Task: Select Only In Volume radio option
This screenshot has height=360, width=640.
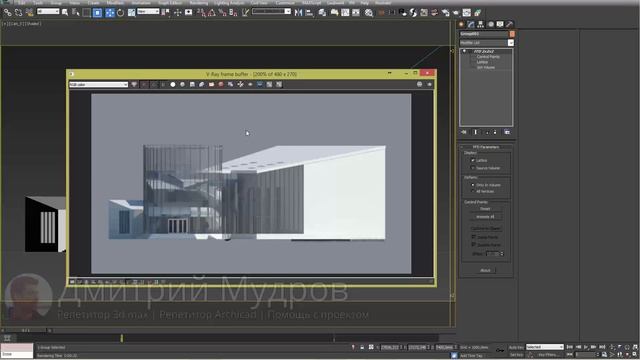Action: [473, 185]
